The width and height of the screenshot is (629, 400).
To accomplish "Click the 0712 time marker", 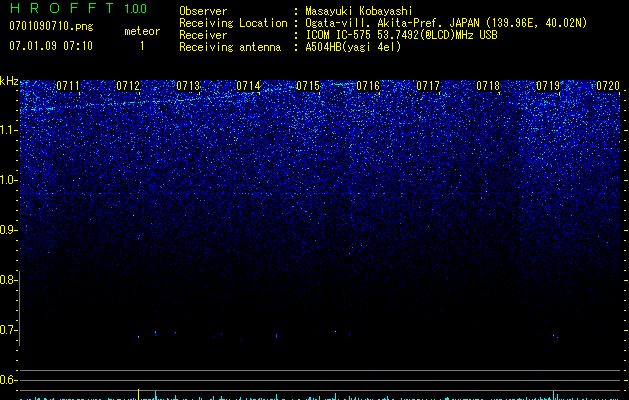I will (128, 86).
